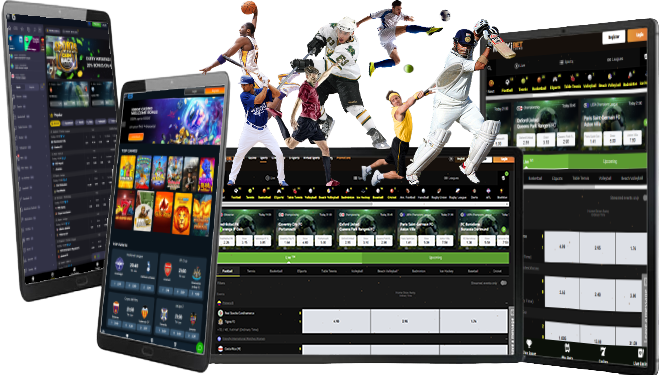Switch to Upcoming tab on the right tablet

(x=609, y=161)
